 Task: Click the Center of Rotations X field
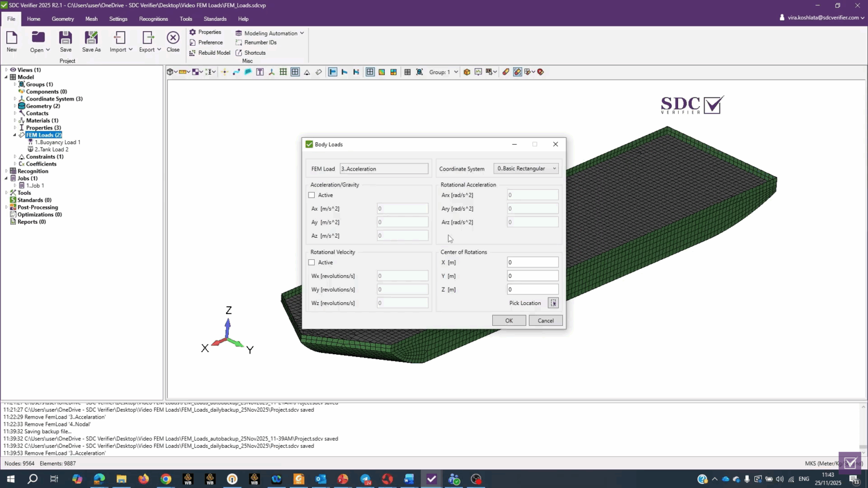click(x=532, y=262)
